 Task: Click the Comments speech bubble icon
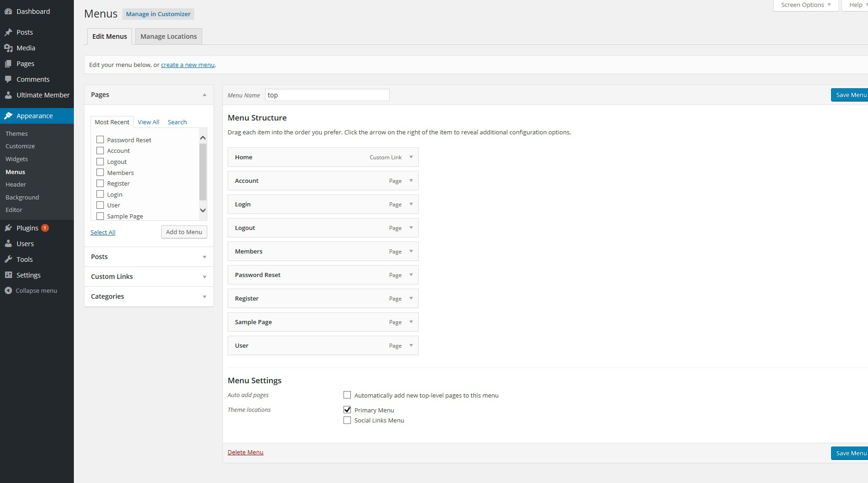[x=8, y=79]
